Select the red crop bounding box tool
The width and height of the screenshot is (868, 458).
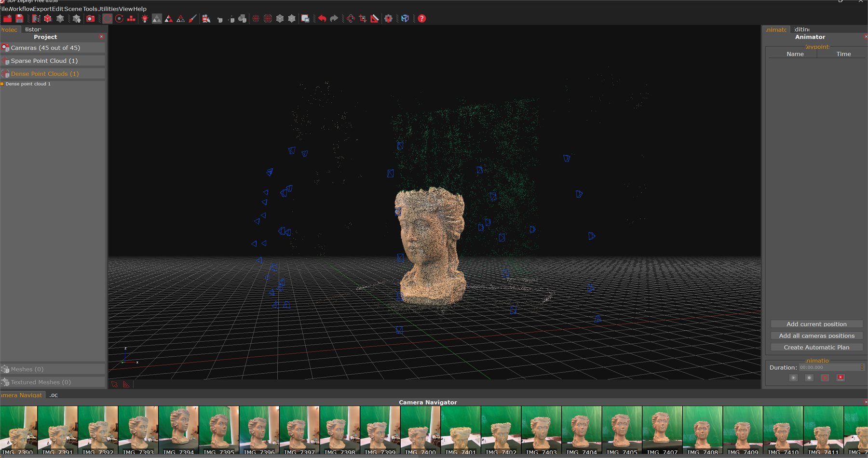point(363,18)
